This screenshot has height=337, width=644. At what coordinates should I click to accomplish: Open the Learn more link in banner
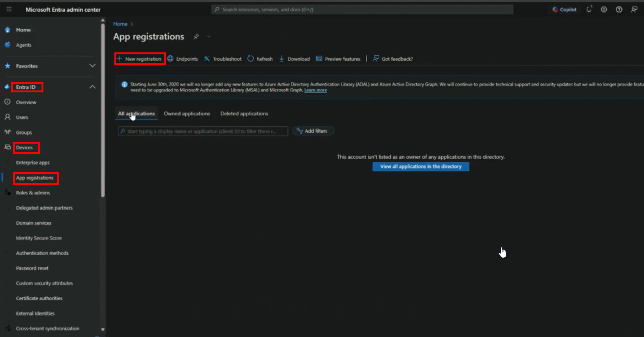[316, 90]
